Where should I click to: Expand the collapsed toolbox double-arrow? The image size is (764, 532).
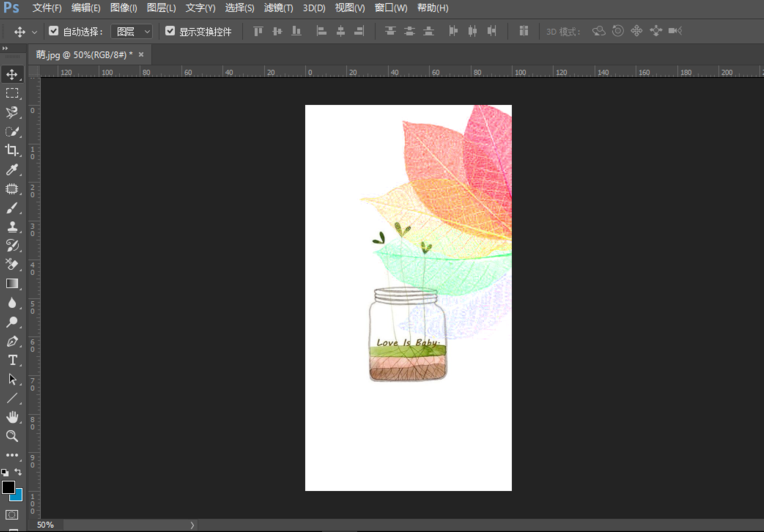pos(5,47)
